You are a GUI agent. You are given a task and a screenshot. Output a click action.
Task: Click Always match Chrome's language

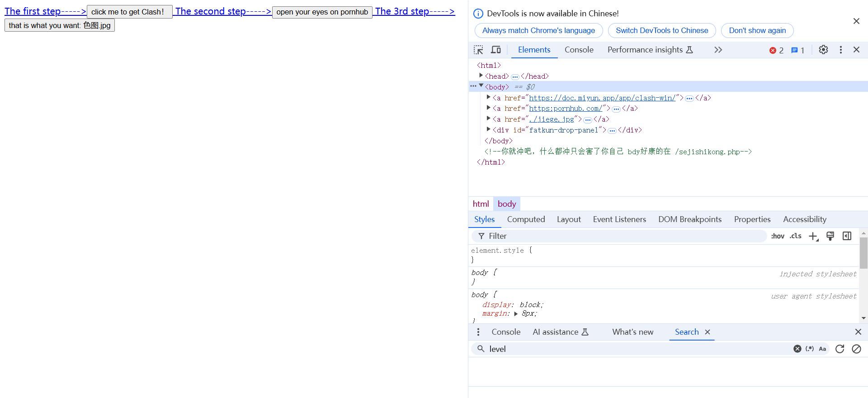click(538, 30)
